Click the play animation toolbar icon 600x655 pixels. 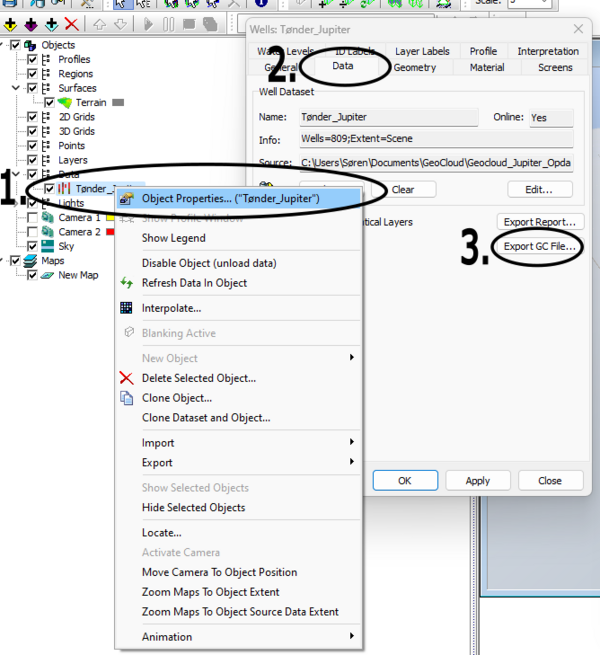pyautogui.click(x=148, y=24)
